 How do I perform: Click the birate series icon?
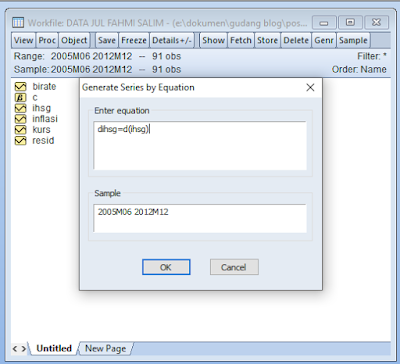click(20, 87)
